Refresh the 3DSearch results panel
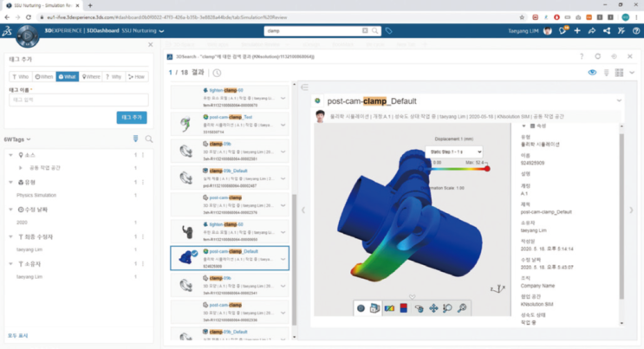The image size is (644, 349). [597, 56]
